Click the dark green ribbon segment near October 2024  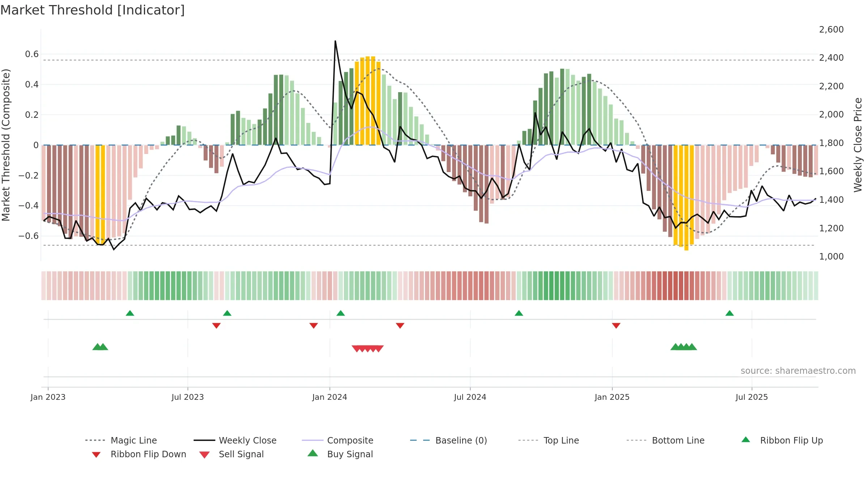pos(552,286)
